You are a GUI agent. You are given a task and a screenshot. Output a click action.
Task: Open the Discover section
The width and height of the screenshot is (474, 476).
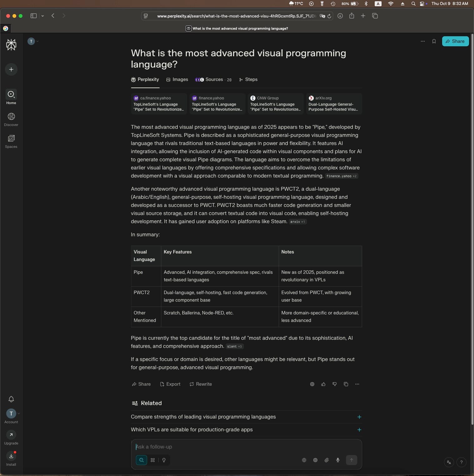pyautogui.click(x=11, y=120)
